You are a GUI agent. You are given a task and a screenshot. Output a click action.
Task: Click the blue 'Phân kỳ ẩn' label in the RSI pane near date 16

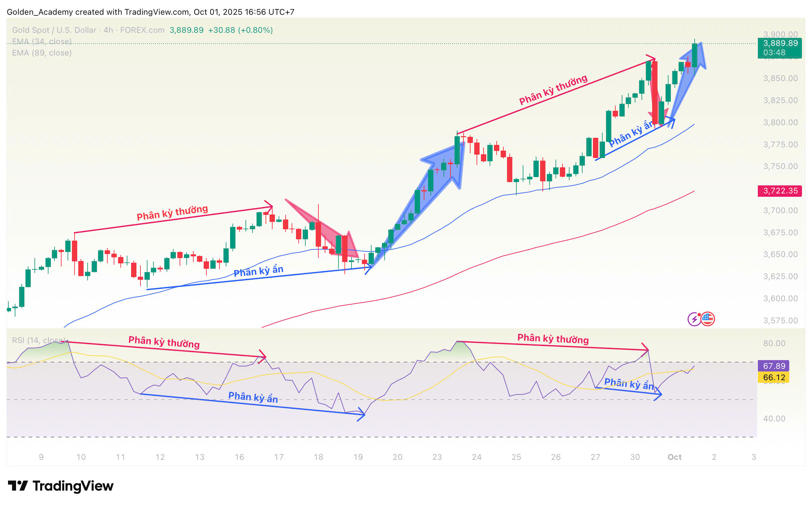pyautogui.click(x=253, y=397)
